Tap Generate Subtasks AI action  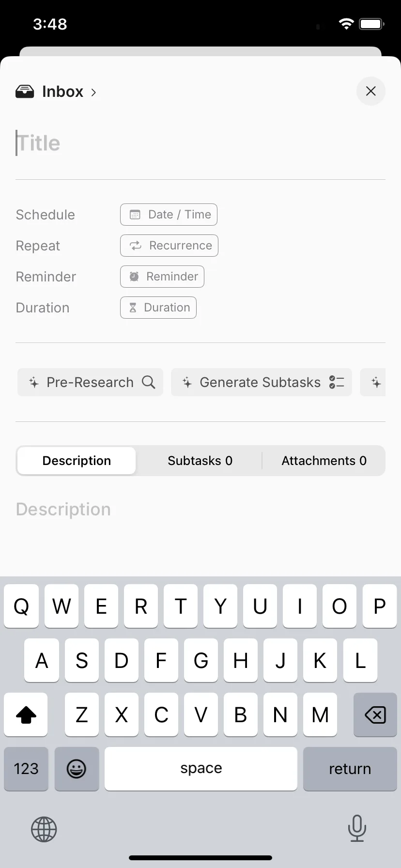262,382
